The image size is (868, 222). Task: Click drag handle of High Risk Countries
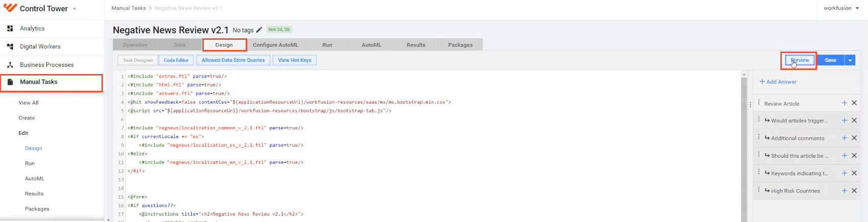tap(758, 190)
